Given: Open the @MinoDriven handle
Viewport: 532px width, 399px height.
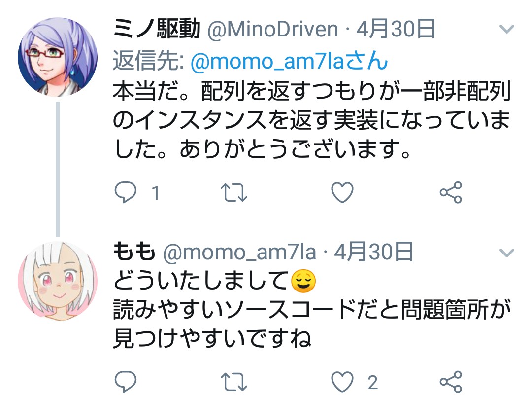Looking at the screenshot, I should [272, 29].
